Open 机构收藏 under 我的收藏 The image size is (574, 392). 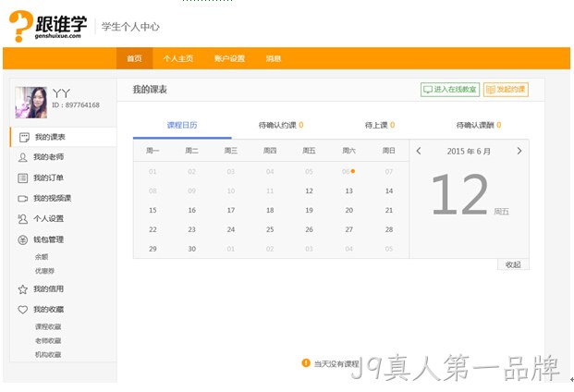(48, 355)
